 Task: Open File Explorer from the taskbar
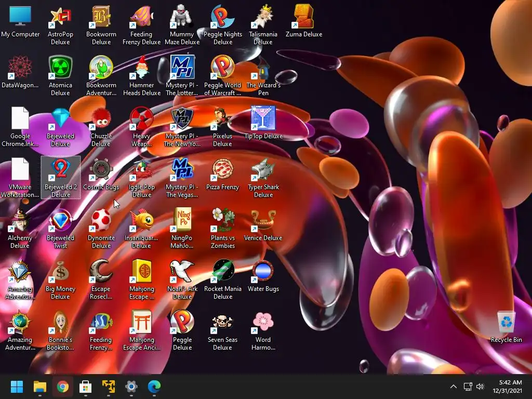39,387
